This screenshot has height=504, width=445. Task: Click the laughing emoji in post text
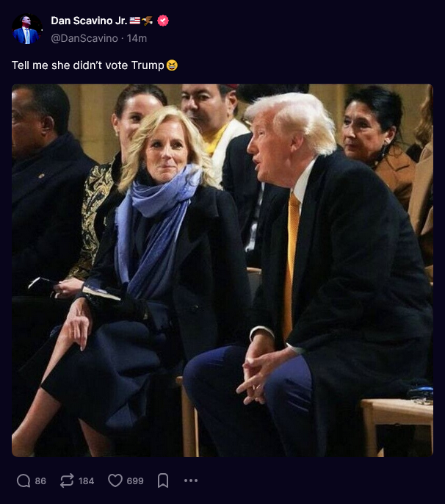(172, 65)
